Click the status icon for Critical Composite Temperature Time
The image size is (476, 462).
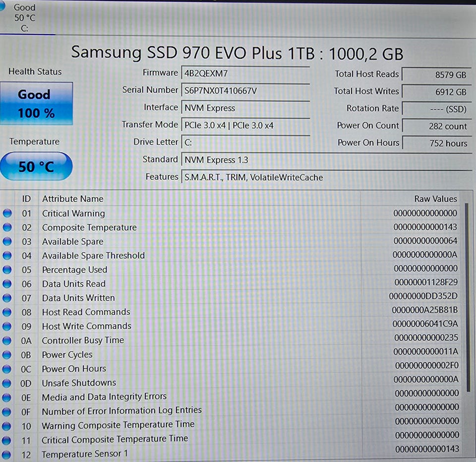tap(6, 441)
